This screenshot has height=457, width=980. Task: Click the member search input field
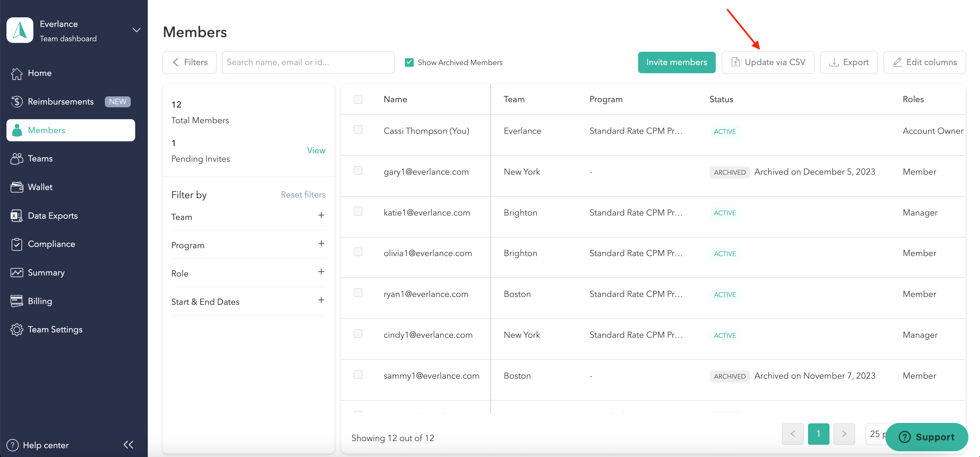coord(308,62)
